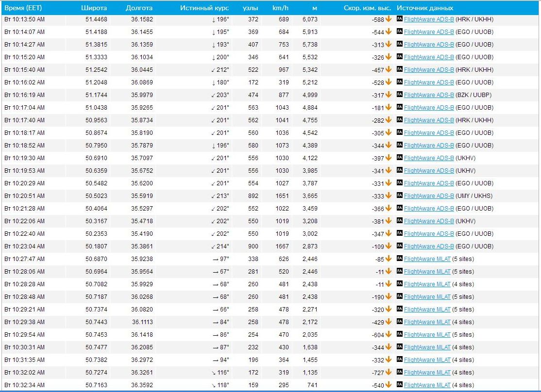Select the altitude cell showing 6,073

point(309,19)
